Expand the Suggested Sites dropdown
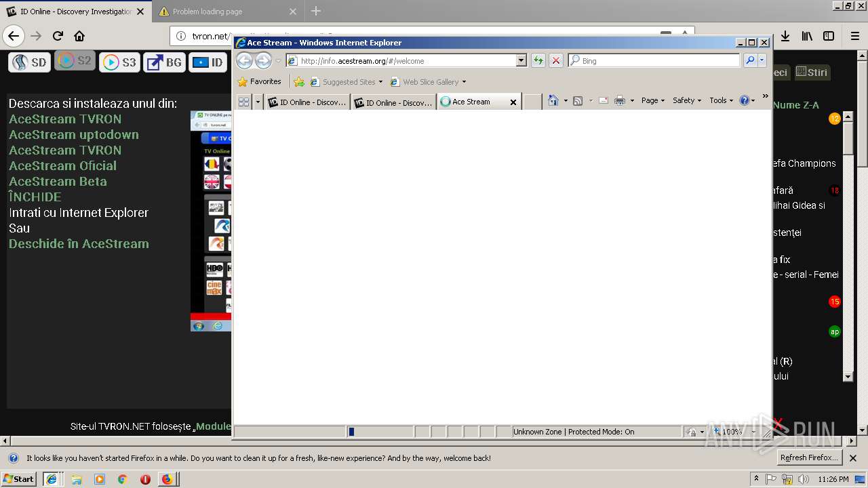 pyautogui.click(x=380, y=82)
